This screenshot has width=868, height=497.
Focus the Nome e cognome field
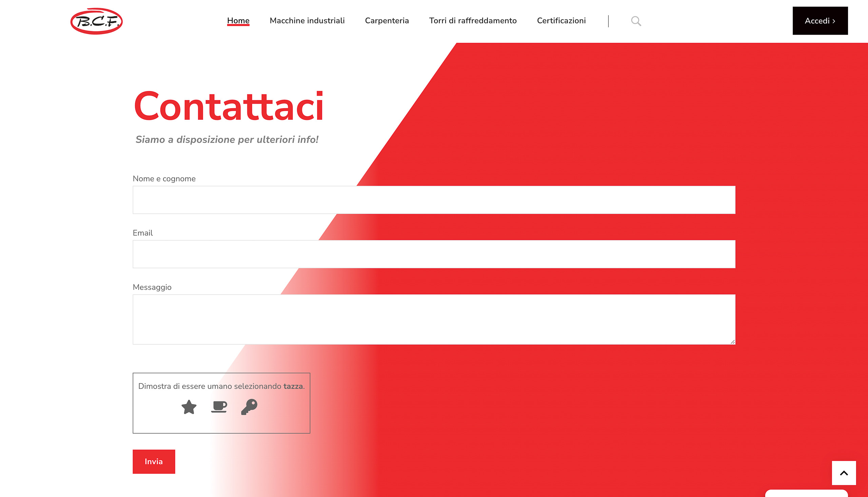click(434, 200)
